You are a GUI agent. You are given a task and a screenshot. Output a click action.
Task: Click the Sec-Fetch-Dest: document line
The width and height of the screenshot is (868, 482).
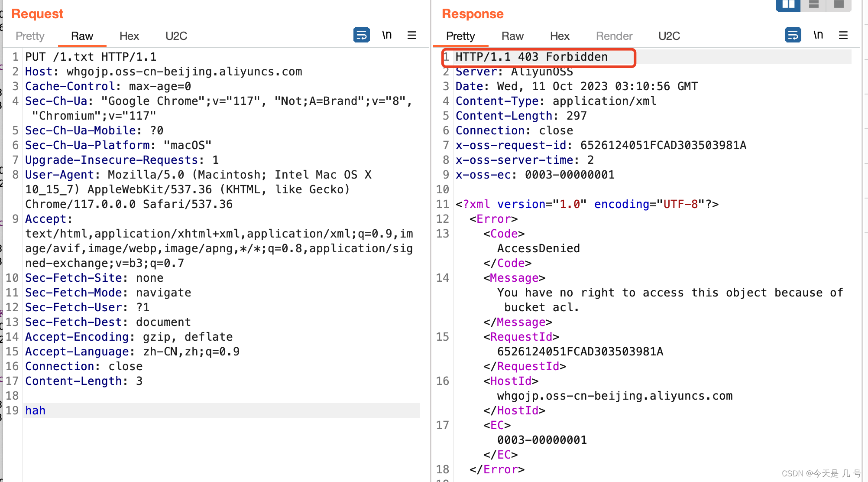(108, 322)
